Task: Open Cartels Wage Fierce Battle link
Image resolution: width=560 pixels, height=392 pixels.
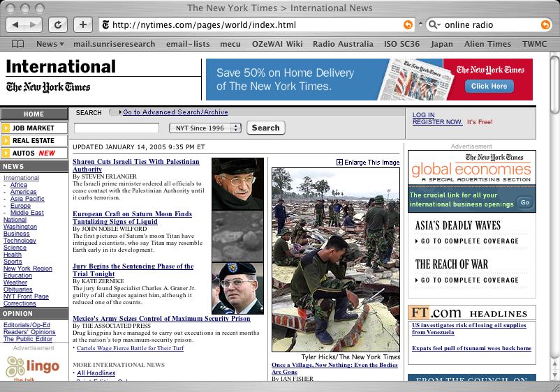Action: (x=130, y=348)
